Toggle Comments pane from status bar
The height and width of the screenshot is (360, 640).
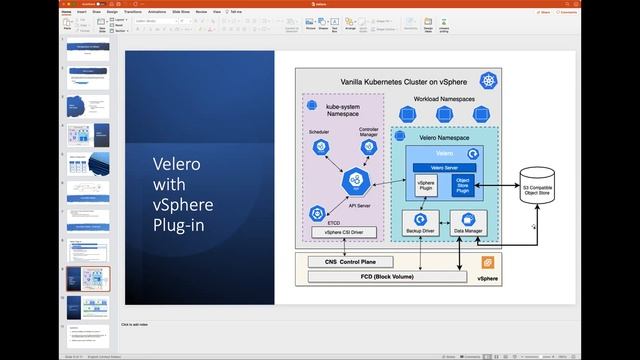[470, 357]
